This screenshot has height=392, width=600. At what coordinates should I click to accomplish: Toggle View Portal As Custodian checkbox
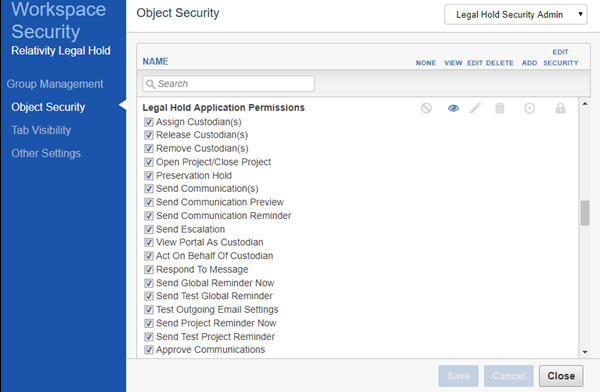(x=148, y=242)
